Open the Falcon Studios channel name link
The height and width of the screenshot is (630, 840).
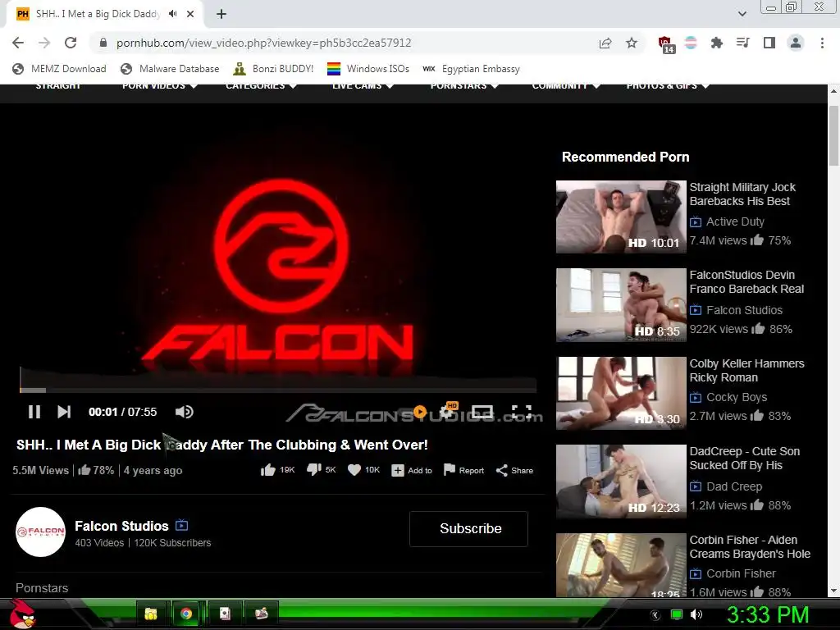point(121,526)
